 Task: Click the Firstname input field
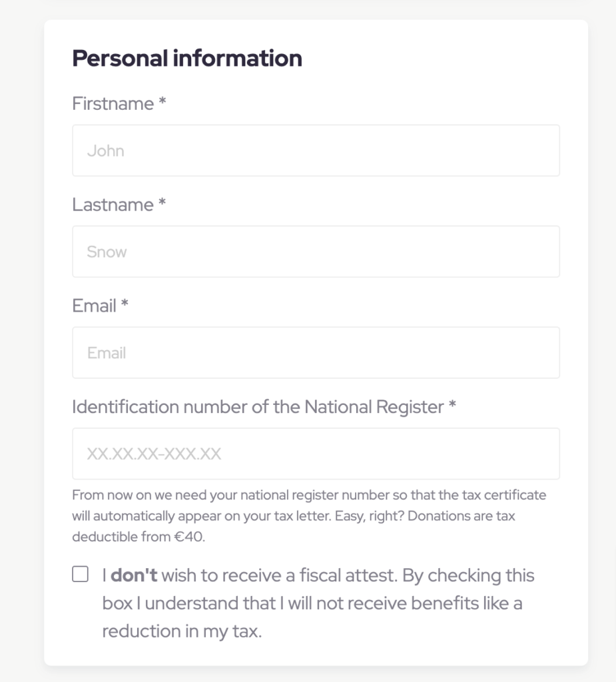pos(316,151)
